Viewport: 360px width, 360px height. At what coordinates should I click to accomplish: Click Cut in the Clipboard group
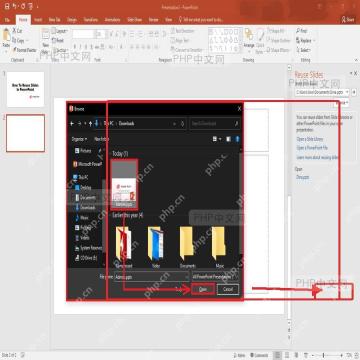point(17,31)
